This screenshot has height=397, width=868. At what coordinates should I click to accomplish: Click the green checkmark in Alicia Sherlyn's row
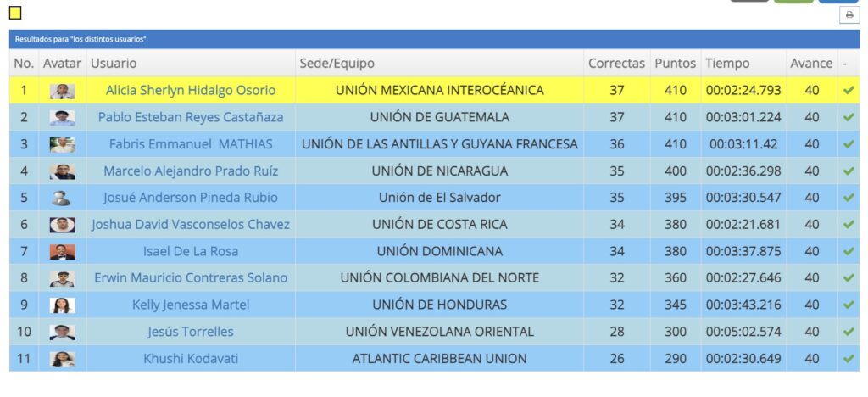849,90
